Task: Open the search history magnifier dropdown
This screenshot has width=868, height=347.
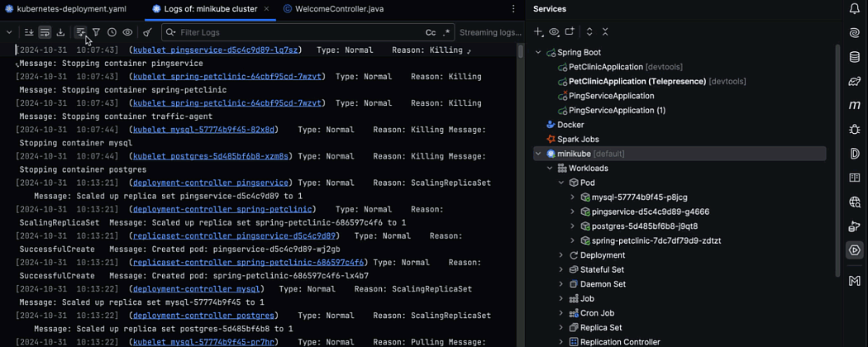Action: tap(170, 33)
